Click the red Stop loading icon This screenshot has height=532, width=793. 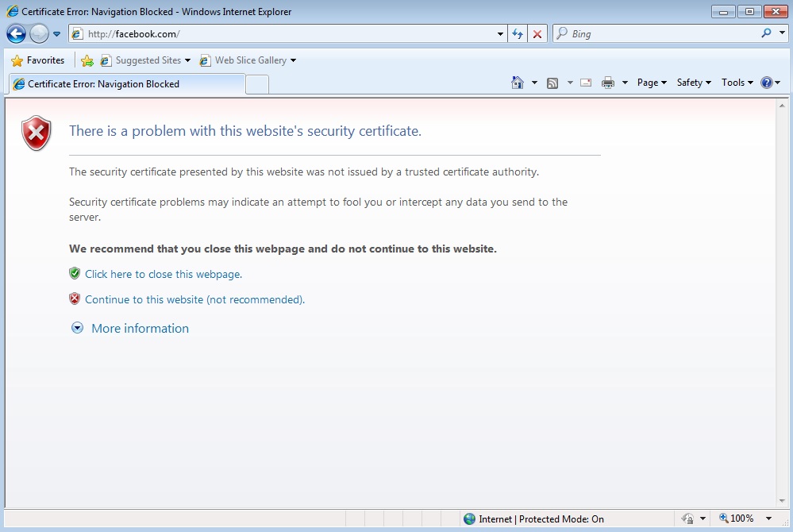[x=537, y=34]
